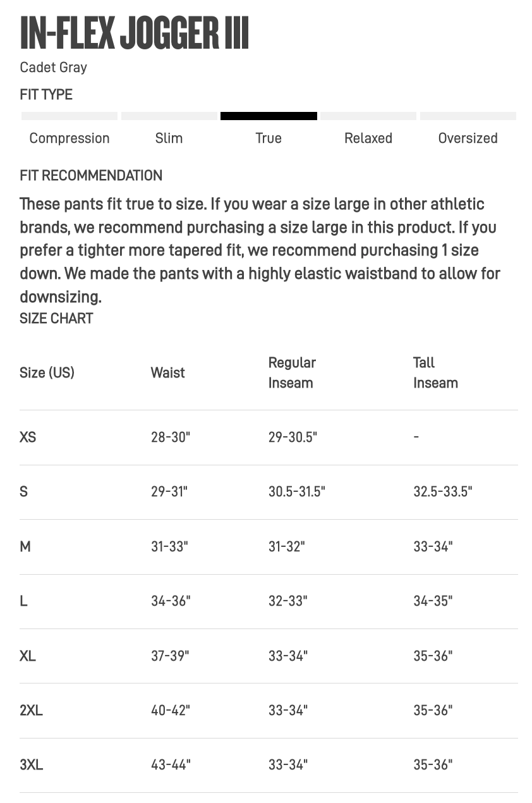Select the Slim fit type label
The height and width of the screenshot is (803, 532).
(169, 138)
